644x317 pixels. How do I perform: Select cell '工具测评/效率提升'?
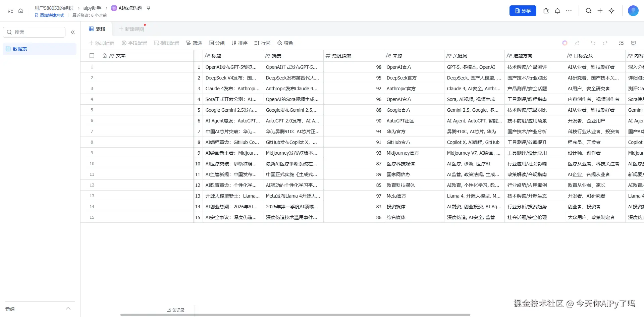[x=535, y=142]
